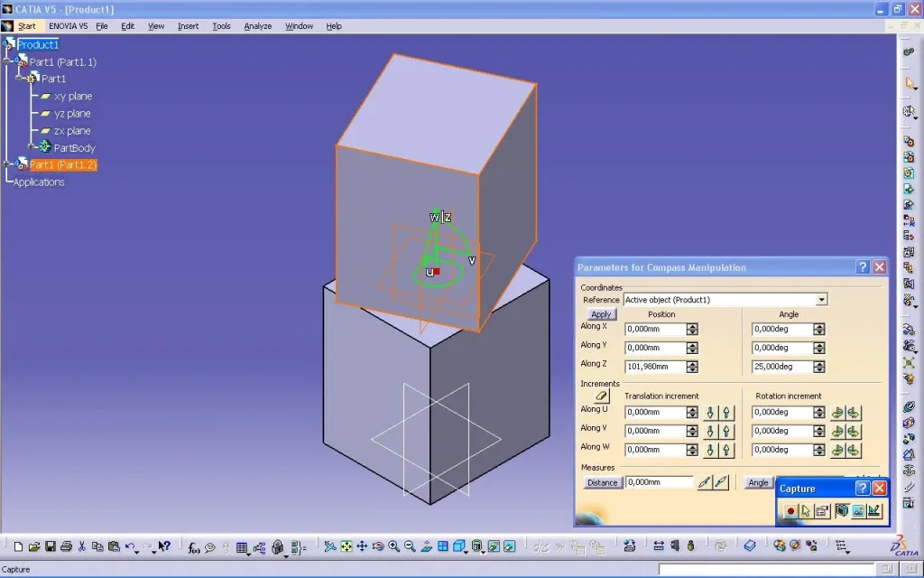Open the Analyze menu
The width and height of the screenshot is (924, 578).
click(258, 26)
